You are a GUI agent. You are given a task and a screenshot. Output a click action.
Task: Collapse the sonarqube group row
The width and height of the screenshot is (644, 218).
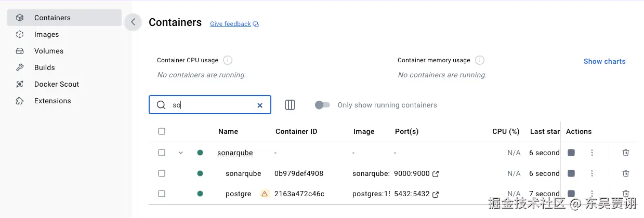coord(181,153)
